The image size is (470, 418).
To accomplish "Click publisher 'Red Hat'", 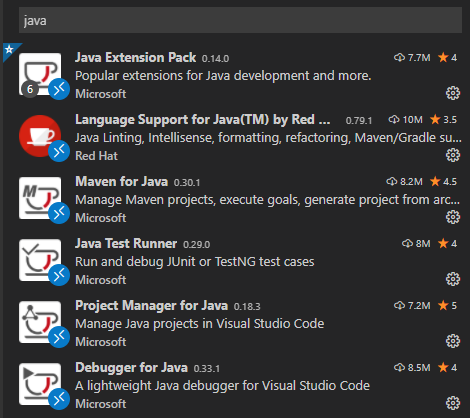I will tap(96, 156).
